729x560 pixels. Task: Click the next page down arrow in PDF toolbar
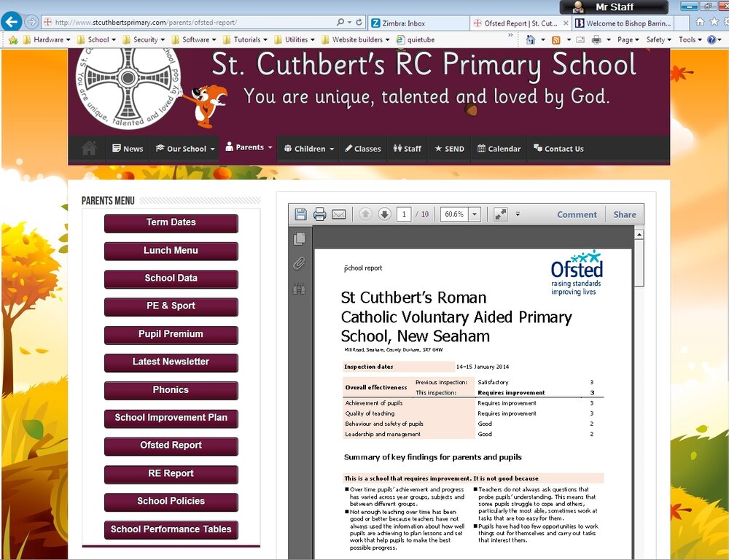tap(384, 214)
